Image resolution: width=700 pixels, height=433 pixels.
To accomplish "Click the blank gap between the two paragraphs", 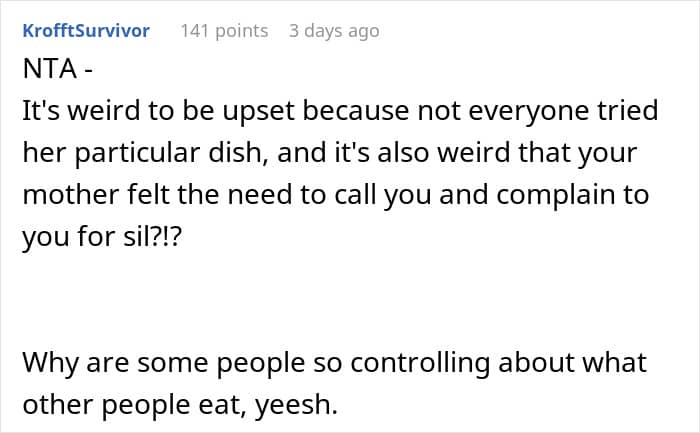I will pos(340,298).
